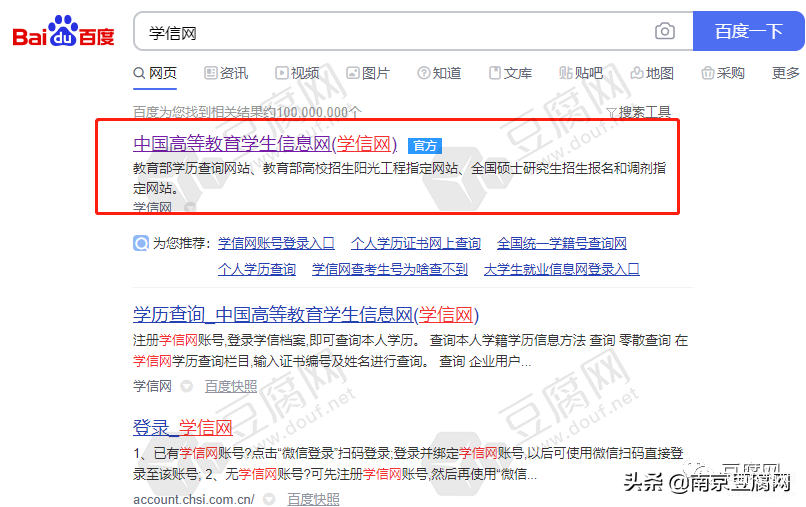Expand the 更多 menu

coord(786,73)
